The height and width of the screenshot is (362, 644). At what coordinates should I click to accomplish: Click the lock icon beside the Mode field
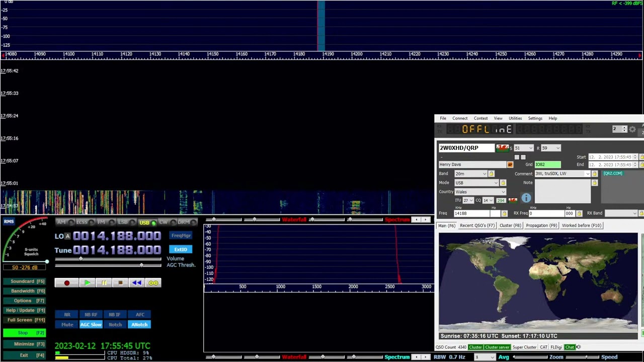click(x=503, y=183)
